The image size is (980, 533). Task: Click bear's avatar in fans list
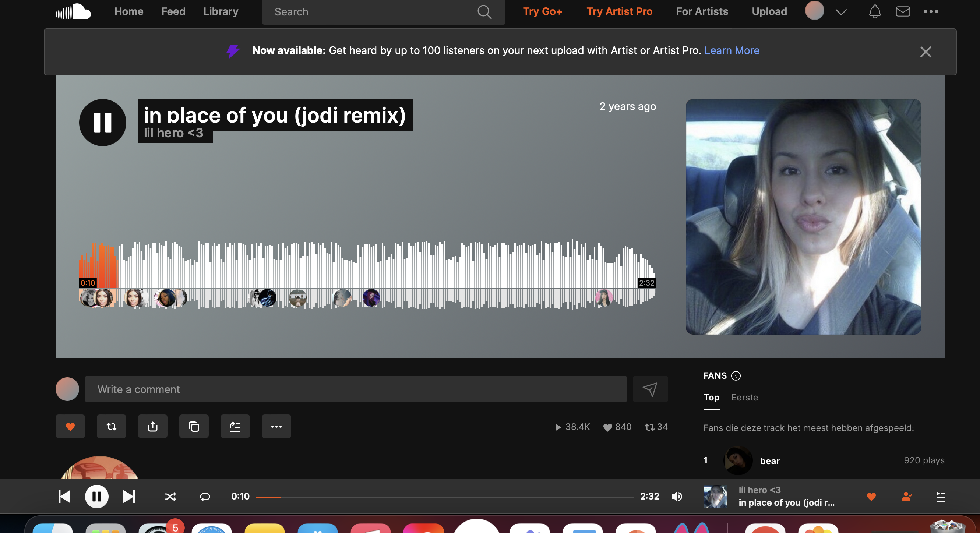click(x=738, y=461)
